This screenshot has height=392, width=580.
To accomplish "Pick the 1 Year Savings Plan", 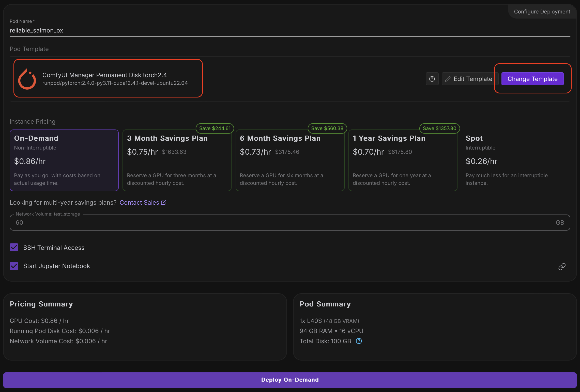I will click(403, 160).
